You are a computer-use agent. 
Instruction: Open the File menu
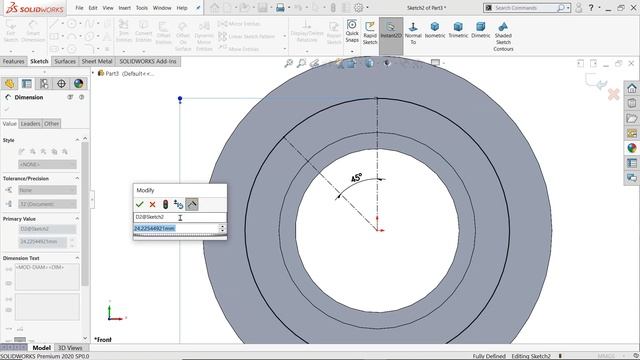tap(79, 8)
